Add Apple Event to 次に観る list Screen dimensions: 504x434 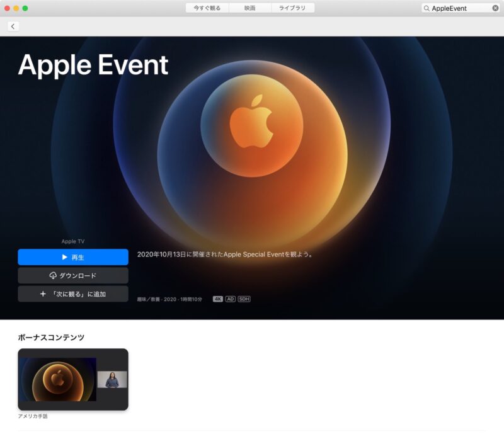click(72, 294)
